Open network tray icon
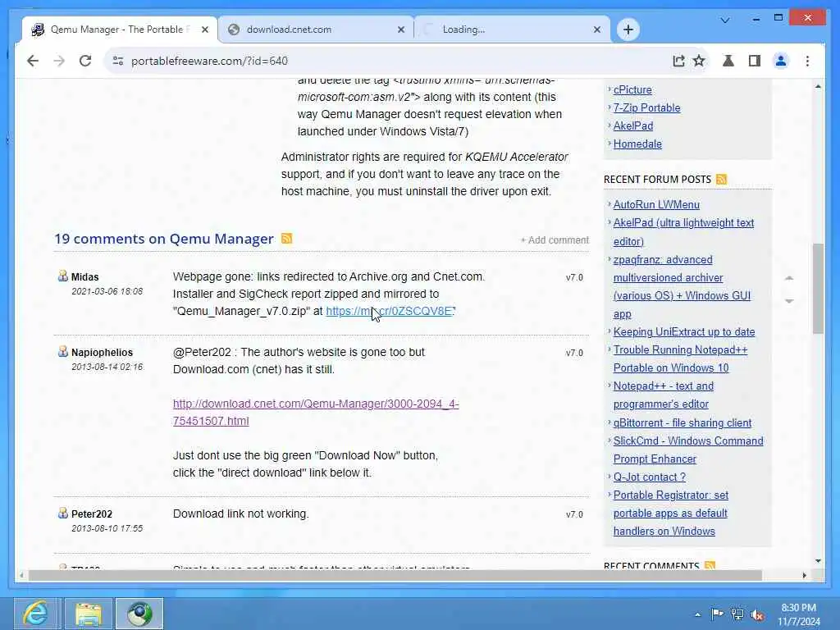The image size is (840, 630). (x=737, y=614)
